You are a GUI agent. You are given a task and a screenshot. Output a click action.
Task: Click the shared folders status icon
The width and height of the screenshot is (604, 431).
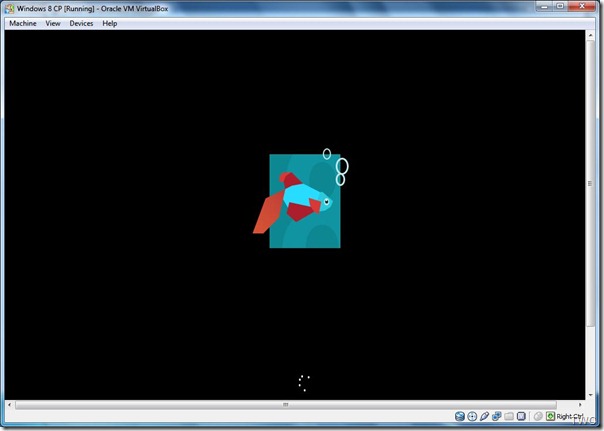point(509,416)
